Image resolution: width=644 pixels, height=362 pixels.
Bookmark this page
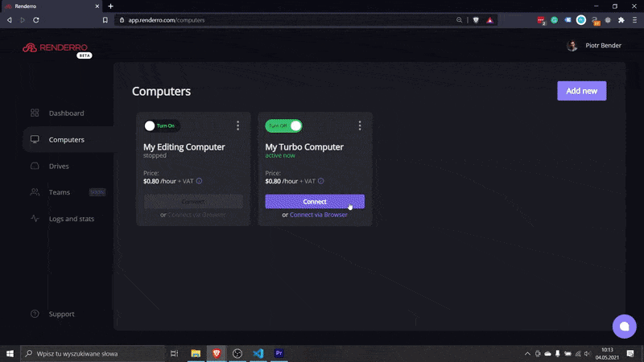click(x=105, y=19)
